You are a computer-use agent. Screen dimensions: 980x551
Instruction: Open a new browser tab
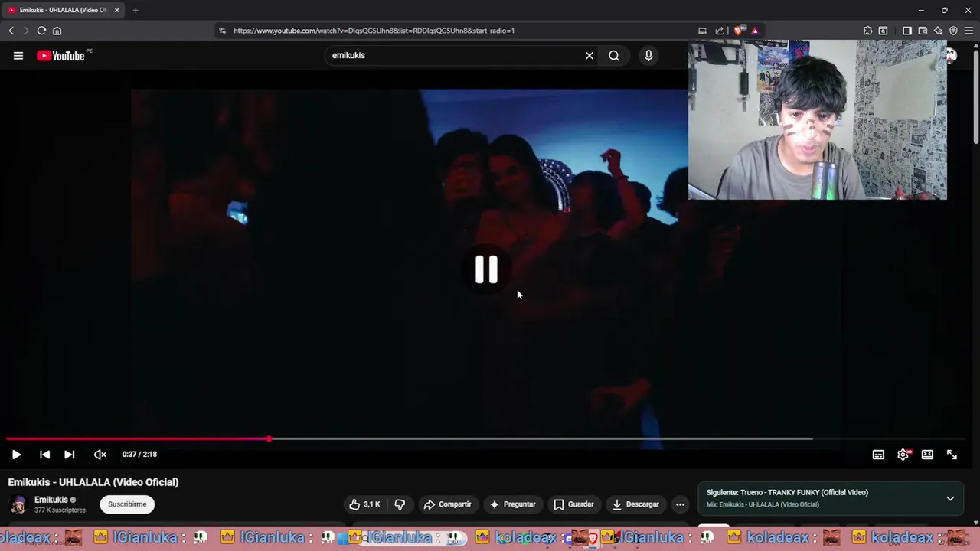(136, 10)
